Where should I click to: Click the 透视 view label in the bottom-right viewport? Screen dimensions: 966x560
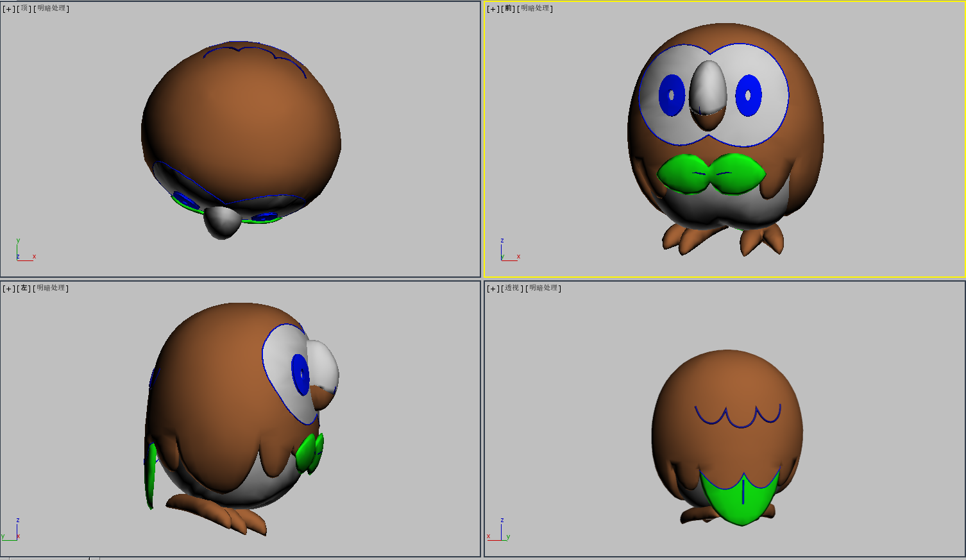(x=512, y=289)
